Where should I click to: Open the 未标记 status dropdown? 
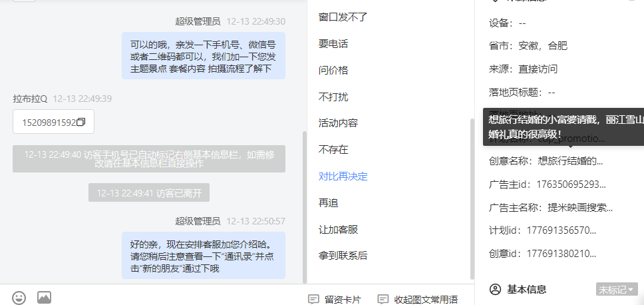click(617, 290)
